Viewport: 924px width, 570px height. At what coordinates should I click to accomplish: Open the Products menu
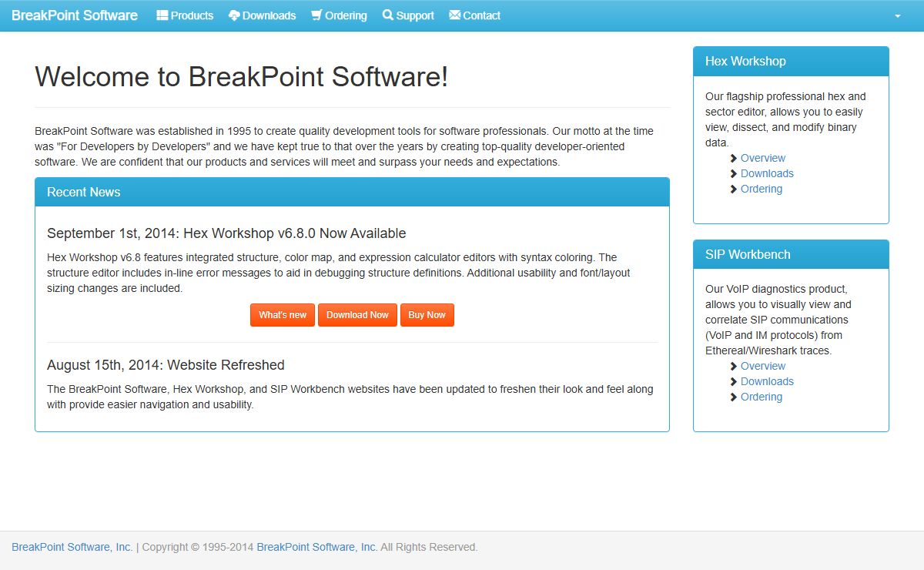185,15
